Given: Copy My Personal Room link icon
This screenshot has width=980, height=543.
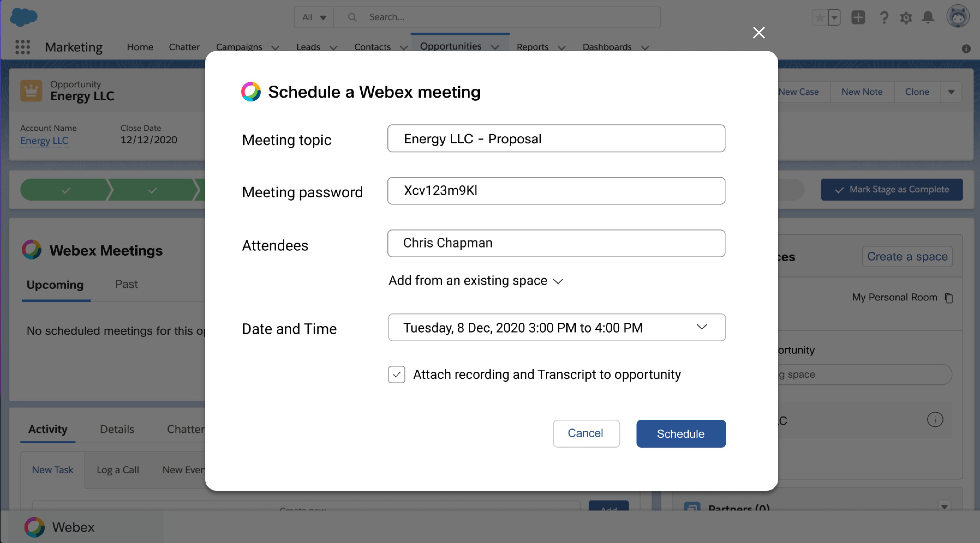Looking at the screenshot, I should point(949,298).
